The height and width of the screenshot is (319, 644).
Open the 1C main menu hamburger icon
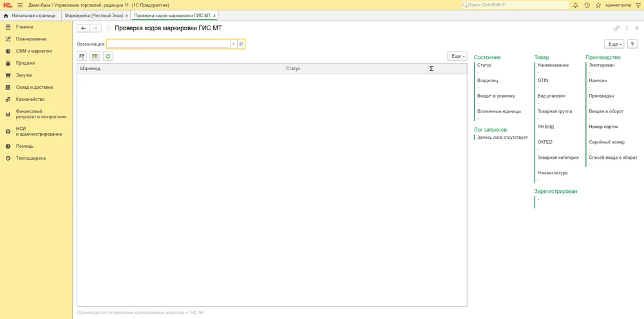[x=20, y=5]
